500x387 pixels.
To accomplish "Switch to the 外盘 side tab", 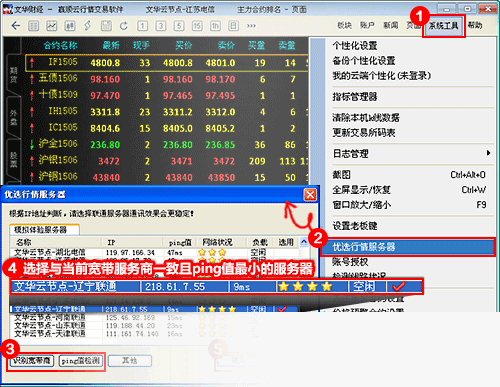I will coord(13,117).
